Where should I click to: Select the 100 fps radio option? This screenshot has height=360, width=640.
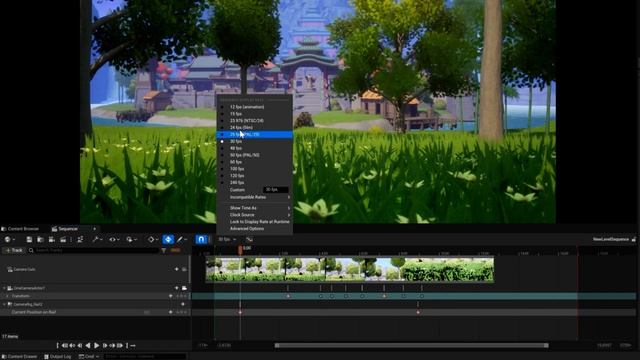pyautogui.click(x=254, y=169)
